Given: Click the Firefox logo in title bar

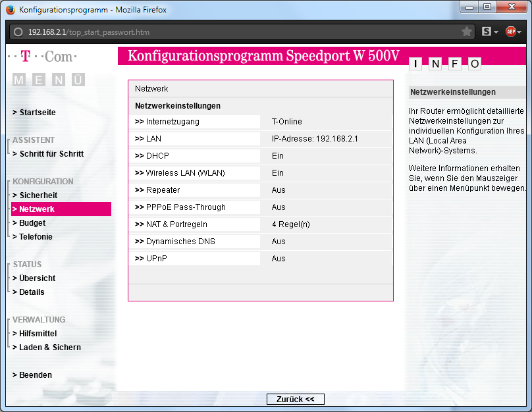Looking at the screenshot, I should point(11,9).
